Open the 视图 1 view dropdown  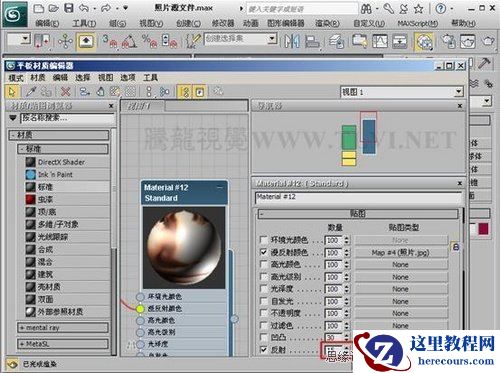click(x=459, y=91)
